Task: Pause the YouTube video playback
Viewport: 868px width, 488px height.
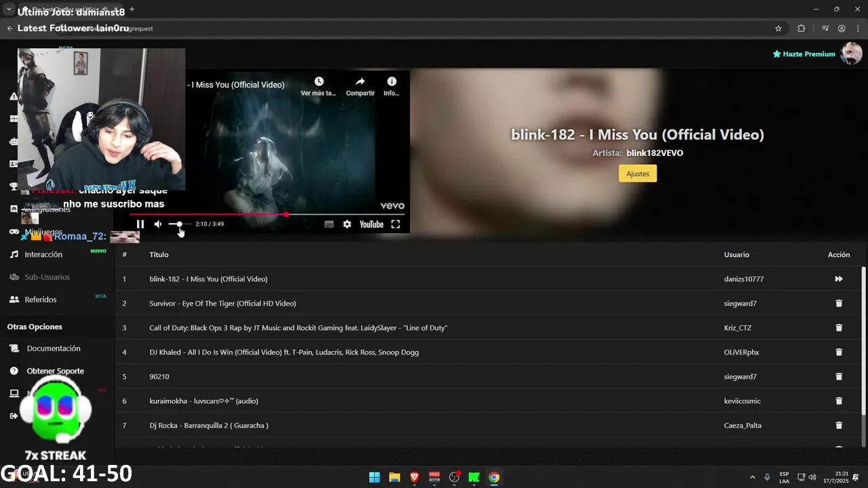Action: point(140,224)
